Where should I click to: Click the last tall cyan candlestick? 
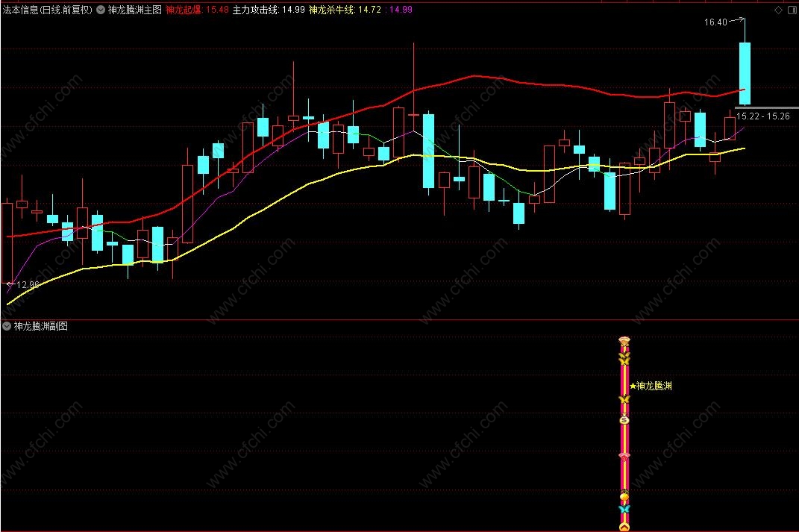745,73
